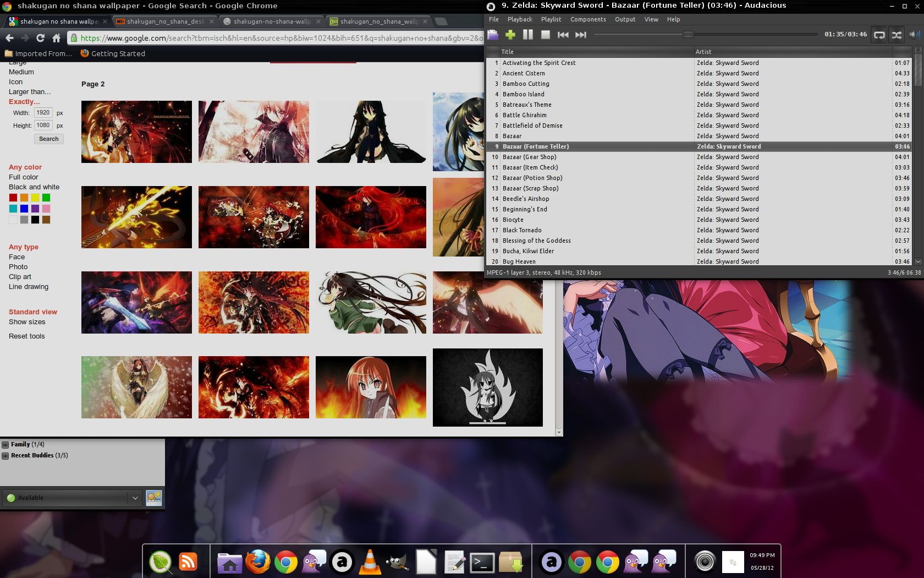Click the Pidgin buddy icon button
Screen dimensions: 924x578
tap(154, 498)
